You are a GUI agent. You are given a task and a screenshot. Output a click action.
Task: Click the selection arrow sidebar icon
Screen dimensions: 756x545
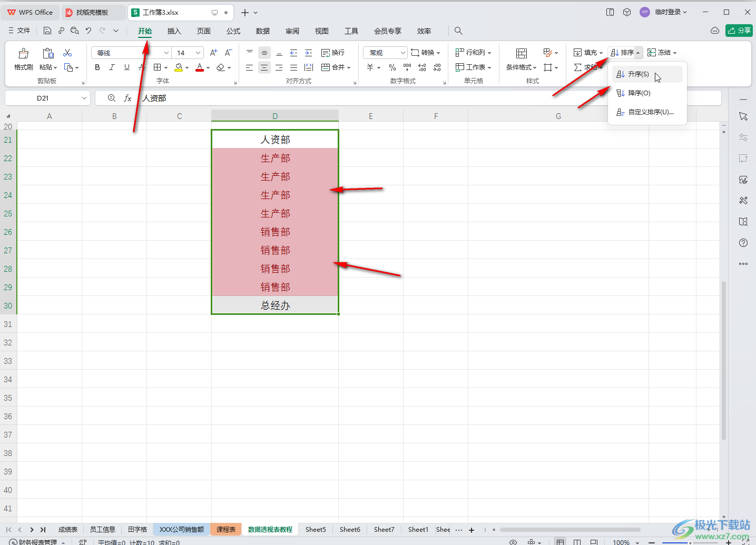point(743,116)
